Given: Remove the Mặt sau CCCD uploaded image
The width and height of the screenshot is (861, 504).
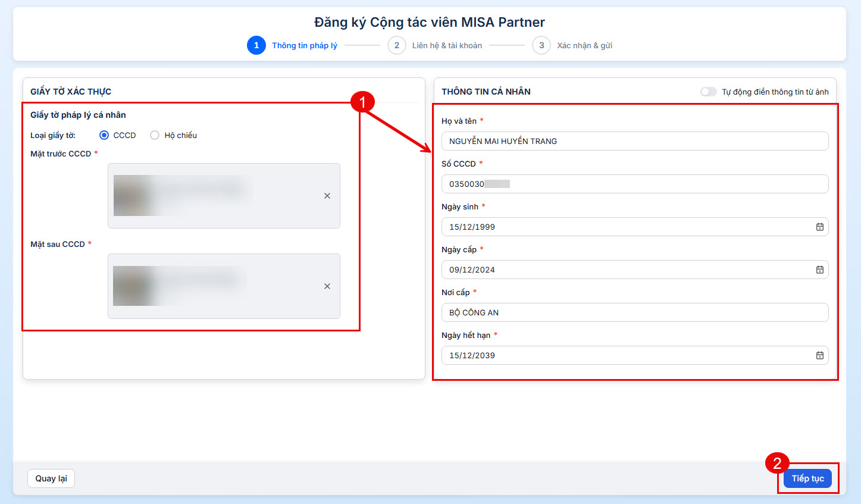Looking at the screenshot, I should 327,286.
